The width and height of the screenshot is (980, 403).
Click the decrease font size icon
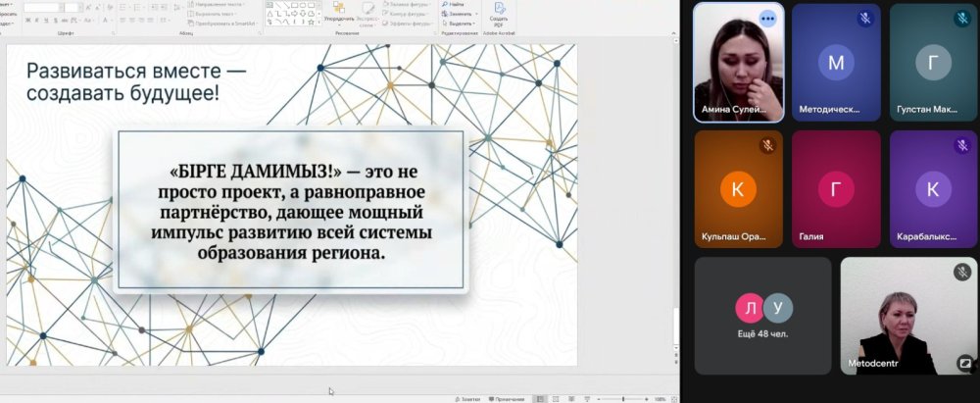pyautogui.click(x=97, y=8)
